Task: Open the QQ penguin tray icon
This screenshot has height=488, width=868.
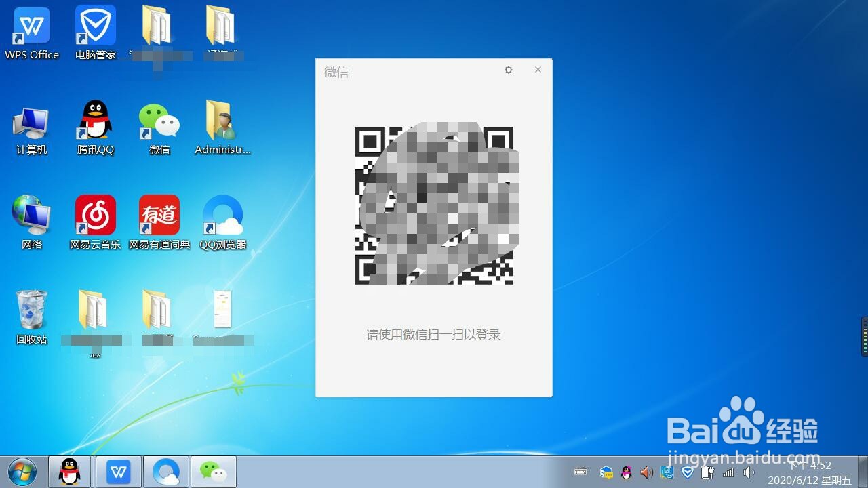Action: tap(625, 472)
